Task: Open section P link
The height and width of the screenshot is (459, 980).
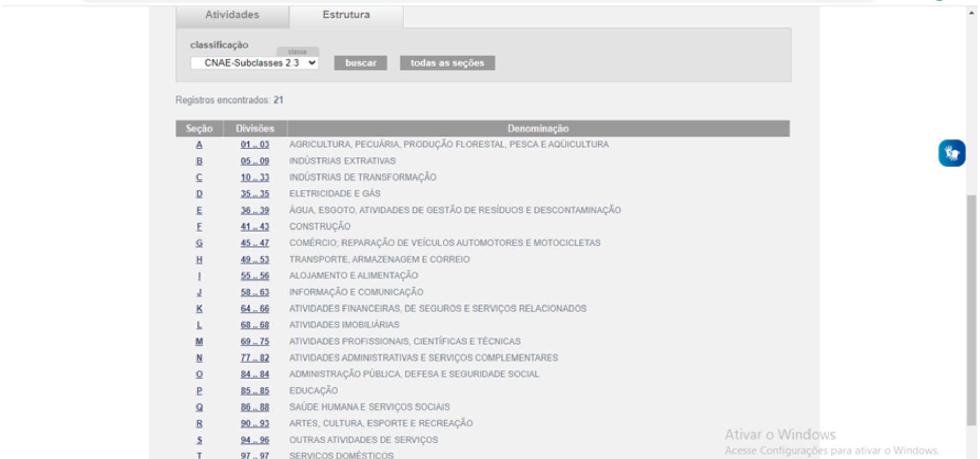Action: tap(199, 391)
